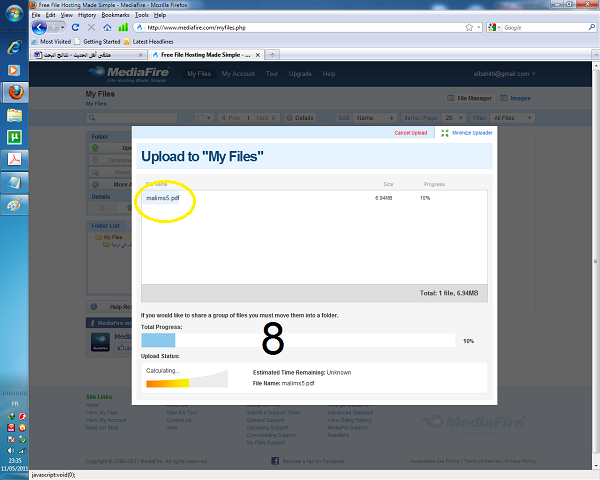600x480 pixels.
Task: Click the Minimize Uploader icon
Action: point(445,133)
